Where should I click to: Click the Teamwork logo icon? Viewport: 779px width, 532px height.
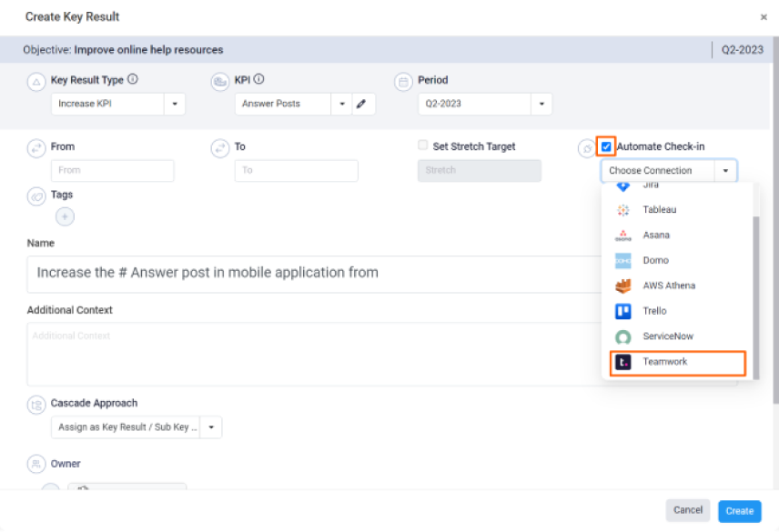(623, 362)
